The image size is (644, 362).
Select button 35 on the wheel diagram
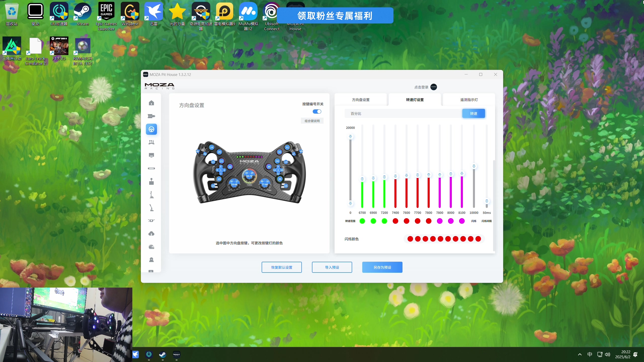(x=269, y=167)
